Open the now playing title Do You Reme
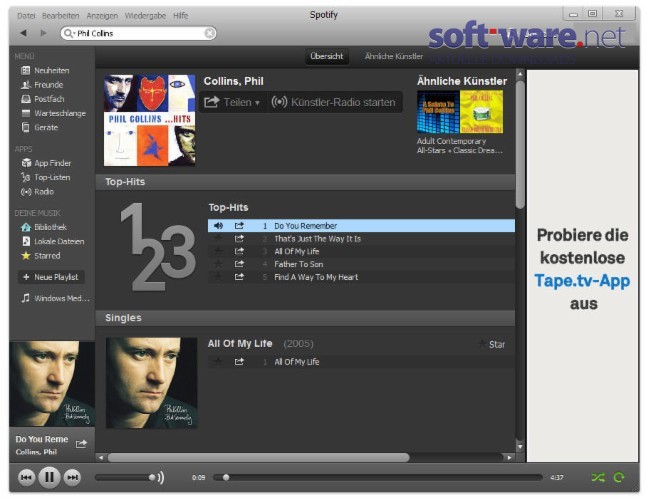646x500 pixels. click(x=42, y=439)
